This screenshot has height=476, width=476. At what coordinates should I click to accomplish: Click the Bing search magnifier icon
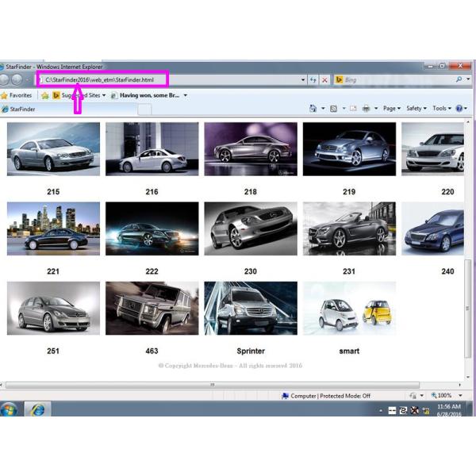(x=459, y=80)
